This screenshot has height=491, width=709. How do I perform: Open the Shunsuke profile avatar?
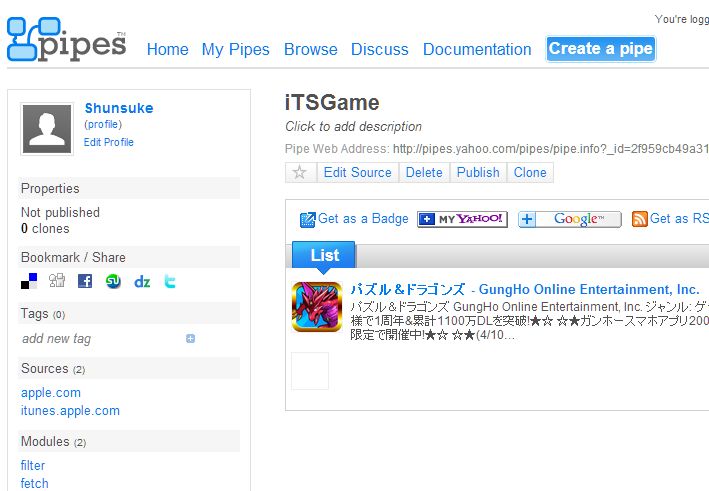[x=47, y=129]
